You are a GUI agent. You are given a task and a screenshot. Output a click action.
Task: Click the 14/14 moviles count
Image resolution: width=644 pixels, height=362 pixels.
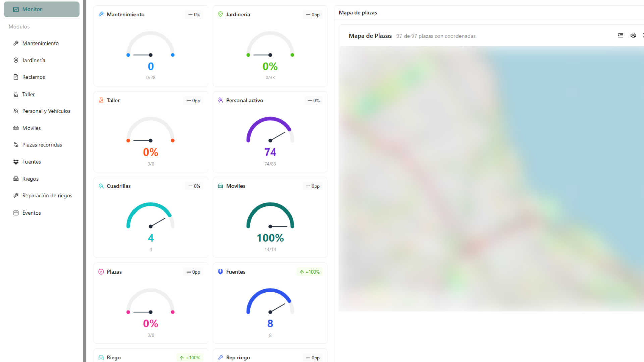click(270, 249)
